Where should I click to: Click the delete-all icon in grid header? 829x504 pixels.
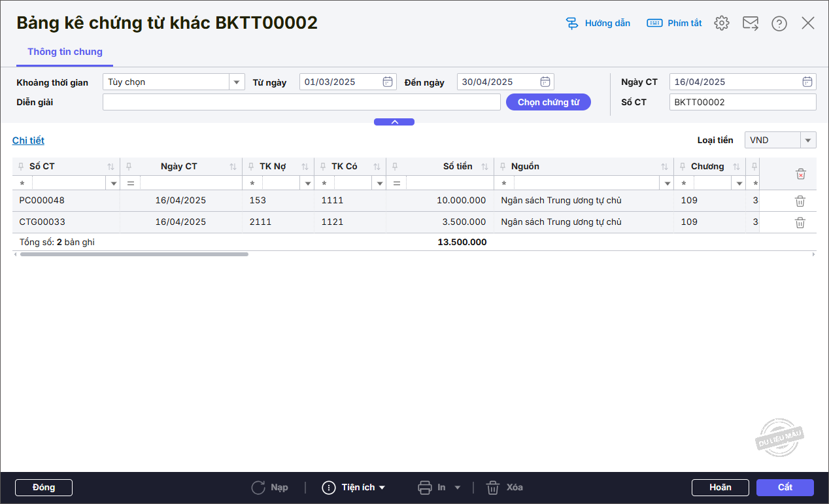800,174
